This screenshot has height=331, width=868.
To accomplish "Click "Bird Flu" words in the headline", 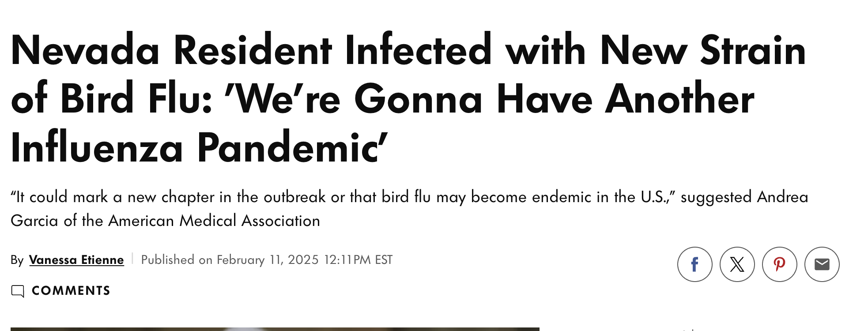I will click(136, 99).
